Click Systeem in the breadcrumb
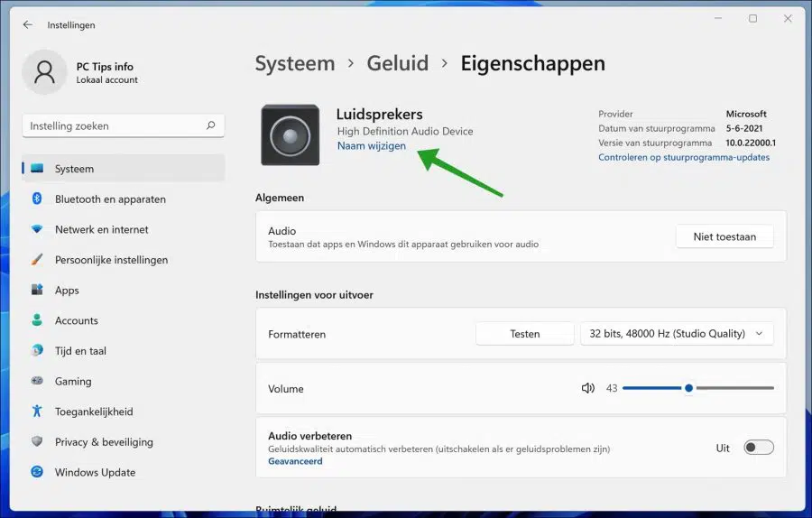The width and height of the screenshot is (812, 518). tap(295, 63)
